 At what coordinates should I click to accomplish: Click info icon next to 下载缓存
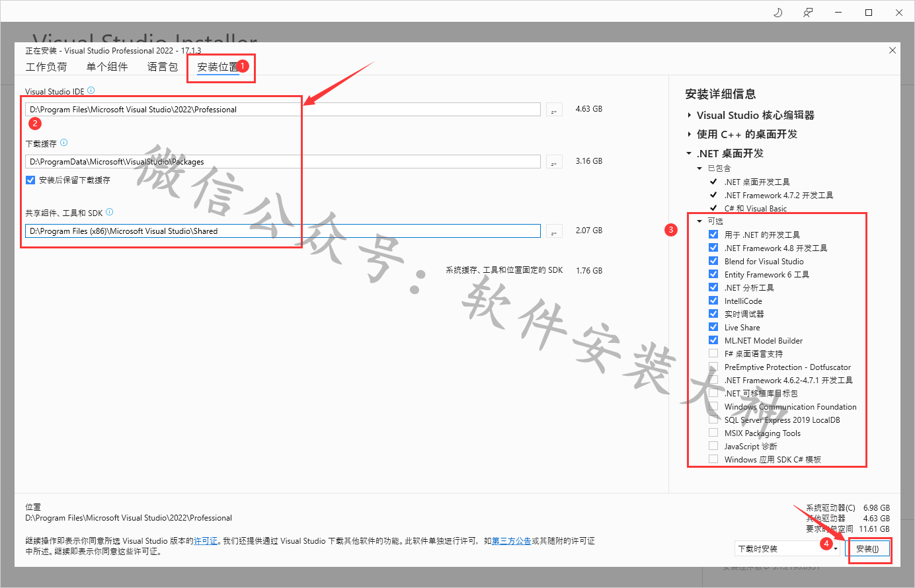pyautogui.click(x=64, y=143)
